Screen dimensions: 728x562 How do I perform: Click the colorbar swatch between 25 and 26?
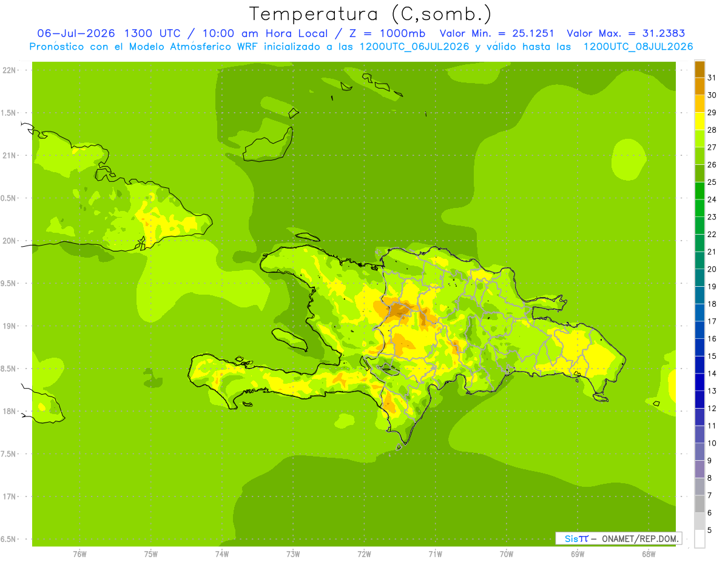tap(700, 173)
